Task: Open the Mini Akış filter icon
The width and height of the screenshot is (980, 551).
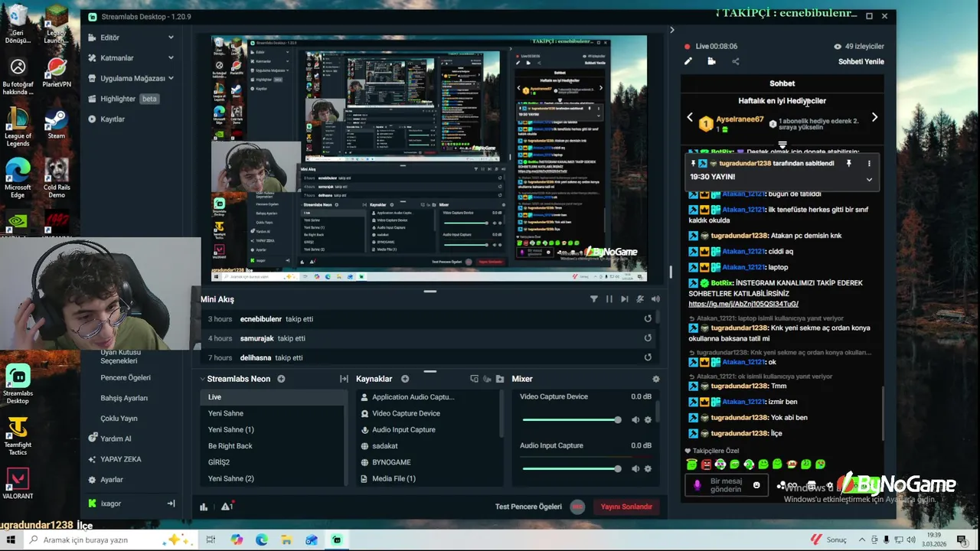Action: pos(593,299)
